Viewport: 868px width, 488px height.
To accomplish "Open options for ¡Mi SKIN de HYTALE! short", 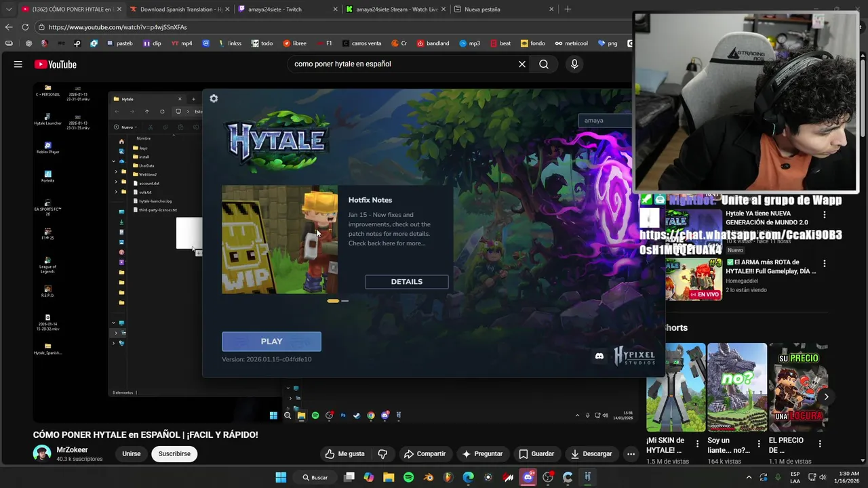I will pos(698,444).
